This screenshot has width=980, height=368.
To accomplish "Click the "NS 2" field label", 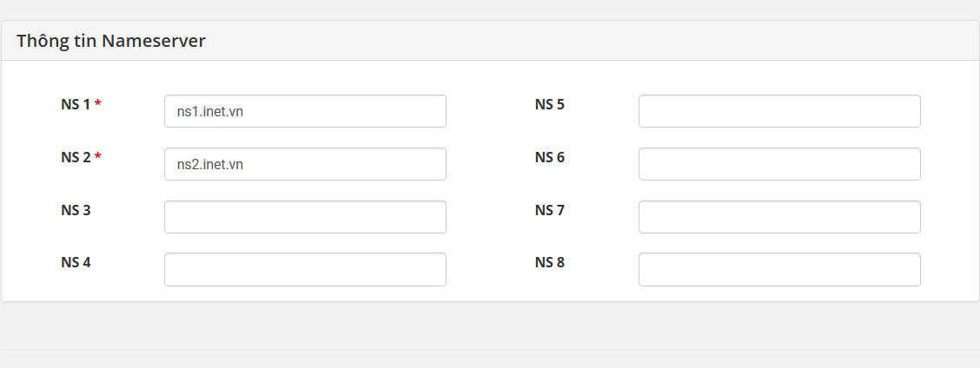I will point(76,157).
